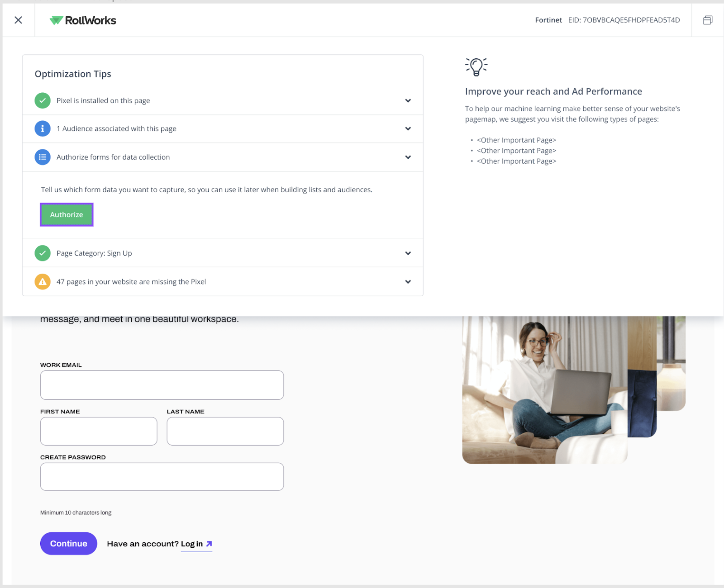Click the Fortinet account name
Image resolution: width=724 pixels, height=588 pixels.
548,20
